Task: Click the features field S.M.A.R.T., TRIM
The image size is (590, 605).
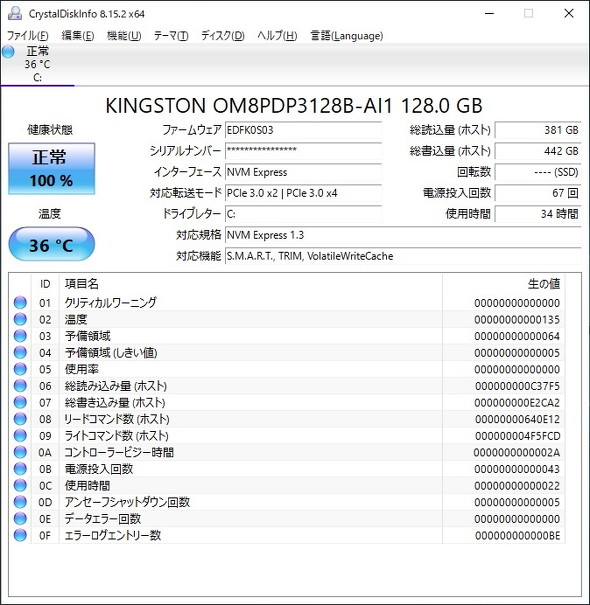Action: tap(403, 256)
